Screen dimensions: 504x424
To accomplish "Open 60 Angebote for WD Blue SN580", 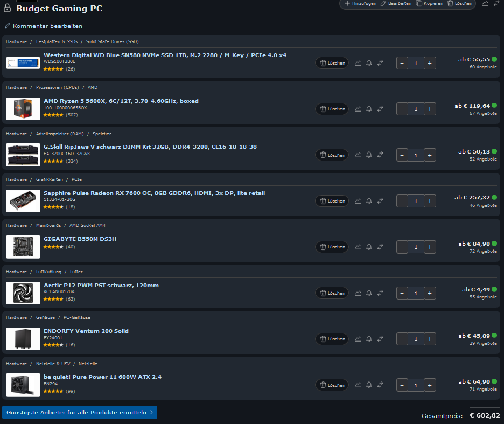I will (483, 67).
